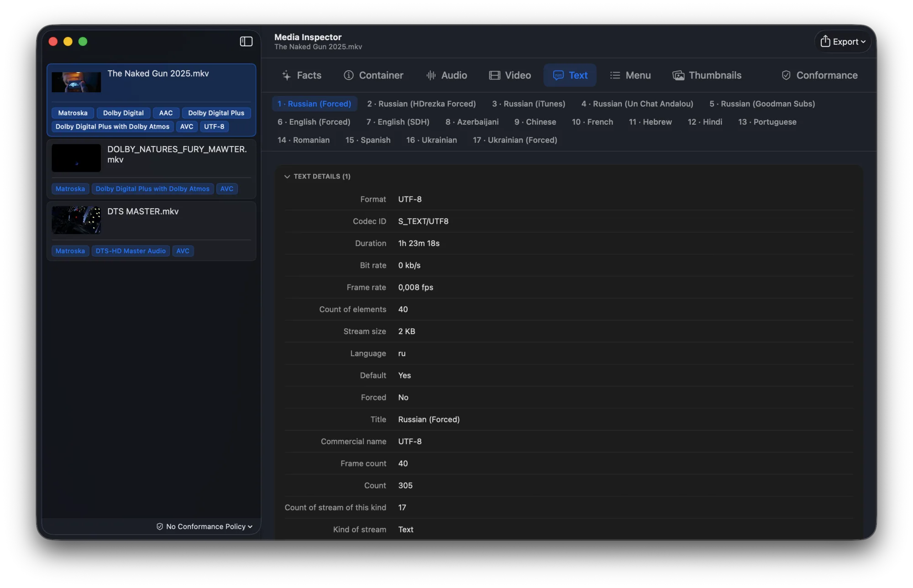Select track 9 Chinese

535,122
